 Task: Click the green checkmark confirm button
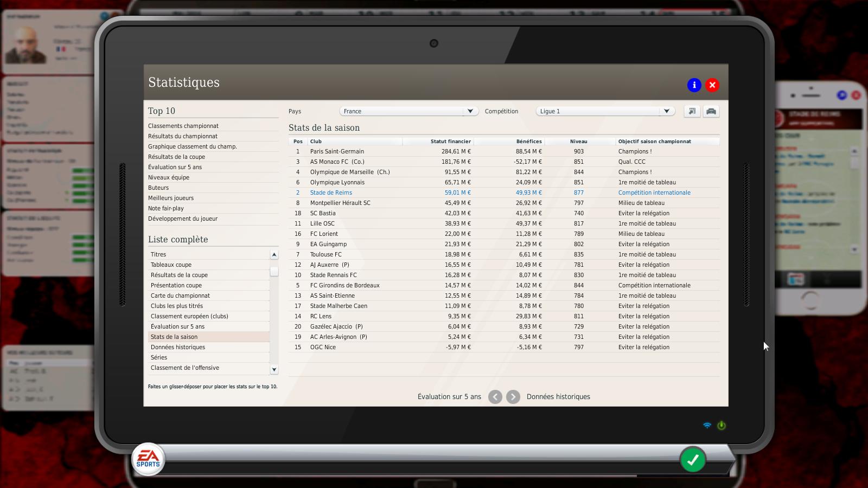click(x=693, y=460)
